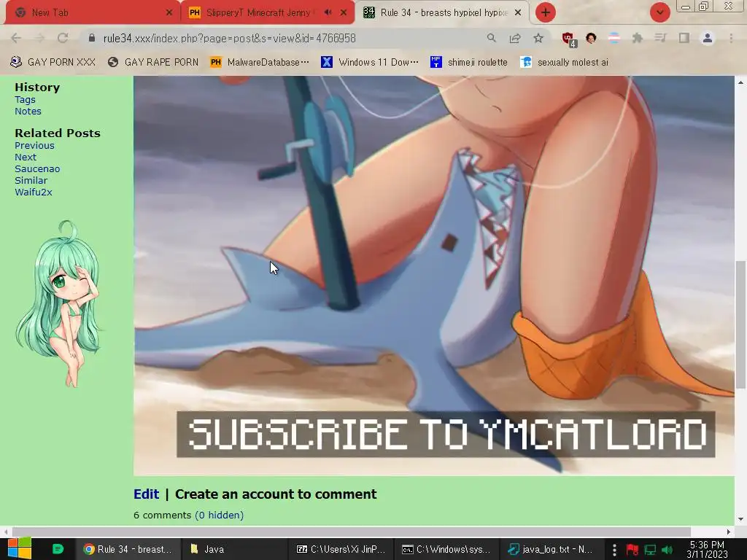Open the shimeji roulette bookmark
The width and height of the screenshot is (747, 560).
click(469, 62)
